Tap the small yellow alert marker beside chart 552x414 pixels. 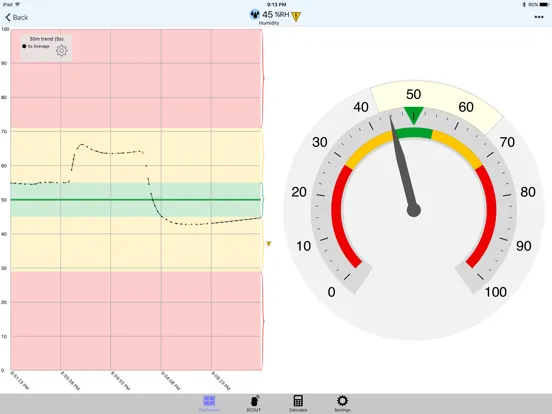click(269, 244)
